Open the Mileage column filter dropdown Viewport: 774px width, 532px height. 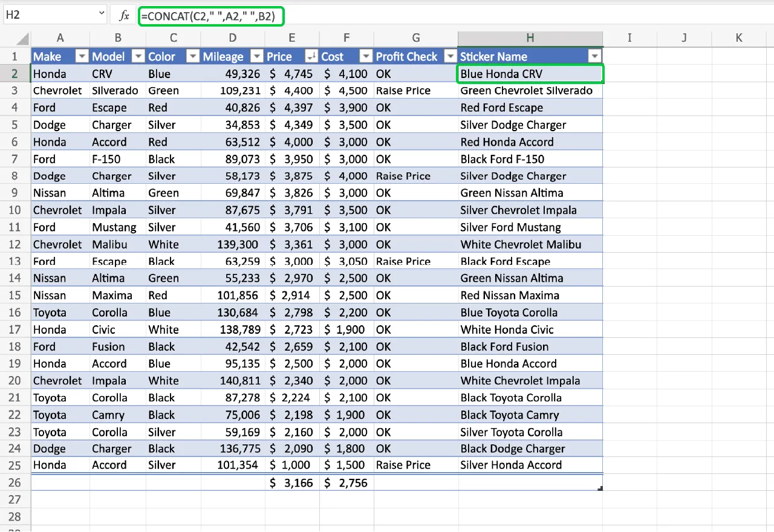[x=257, y=57]
